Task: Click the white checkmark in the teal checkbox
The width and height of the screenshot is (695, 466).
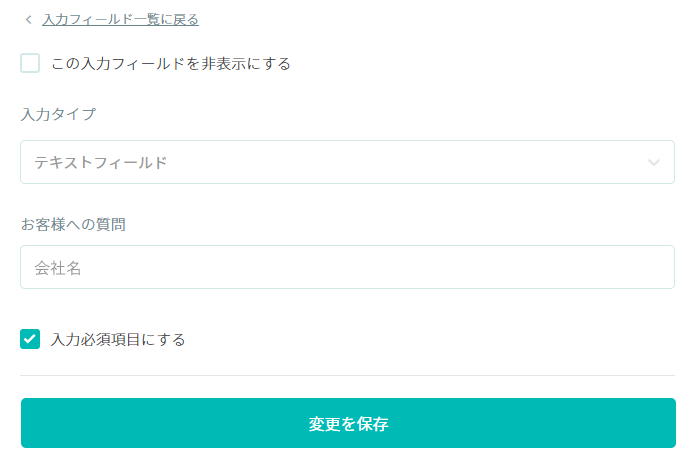Action: 30,339
